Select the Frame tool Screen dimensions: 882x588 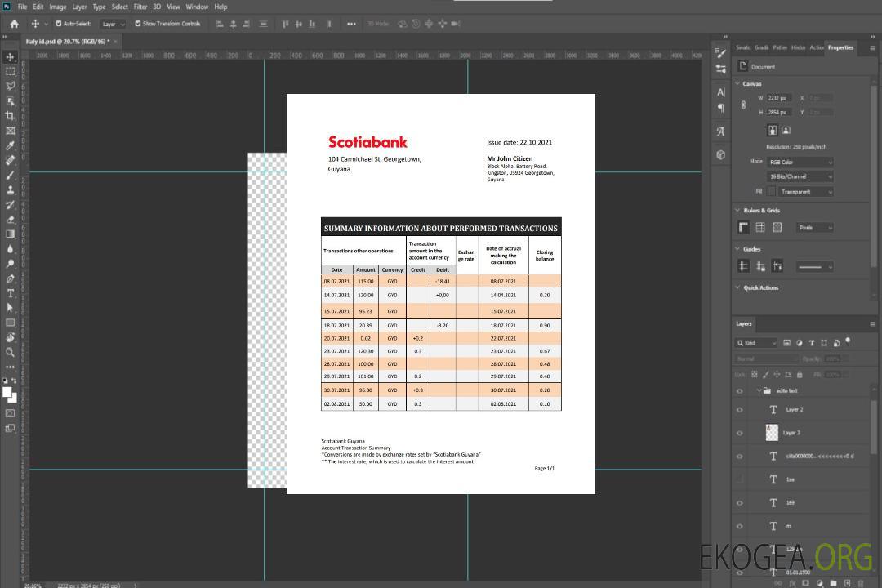[10, 131]
